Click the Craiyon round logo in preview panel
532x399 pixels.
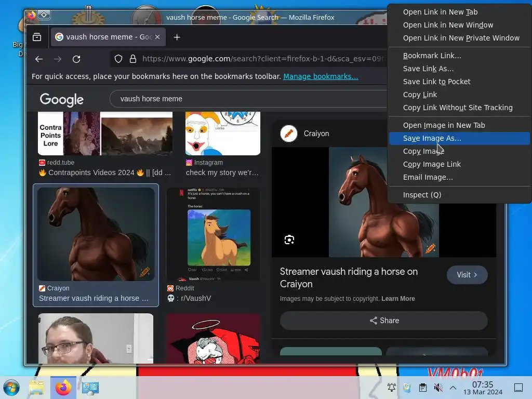click(x=289, y=134)
